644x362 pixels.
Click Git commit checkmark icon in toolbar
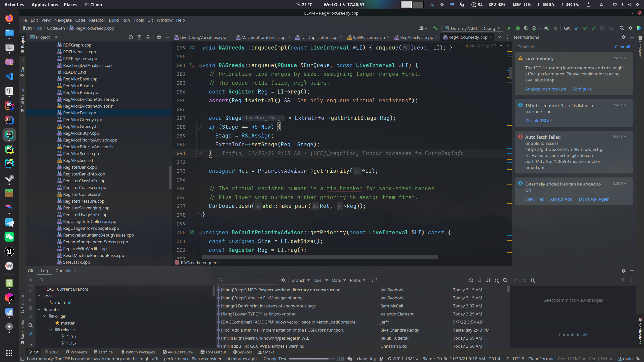click(585, 28)
